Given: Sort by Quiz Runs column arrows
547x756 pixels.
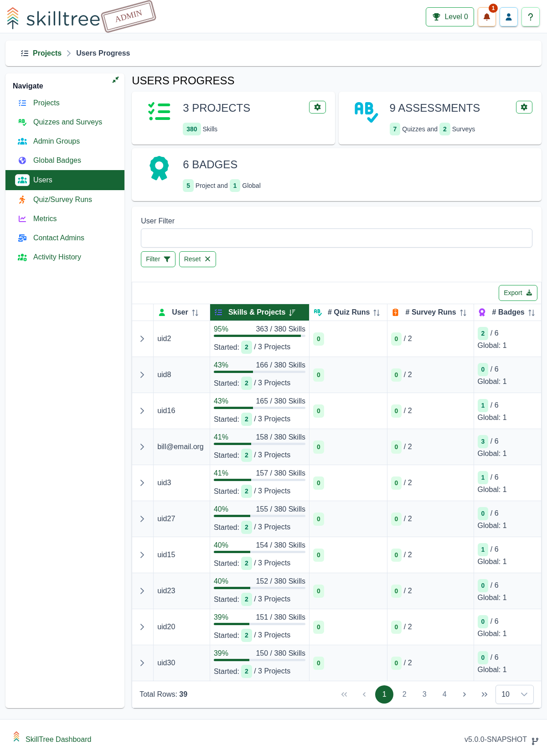Looking at the screenshot, I should pyautogui.click(x=377, y=313).
